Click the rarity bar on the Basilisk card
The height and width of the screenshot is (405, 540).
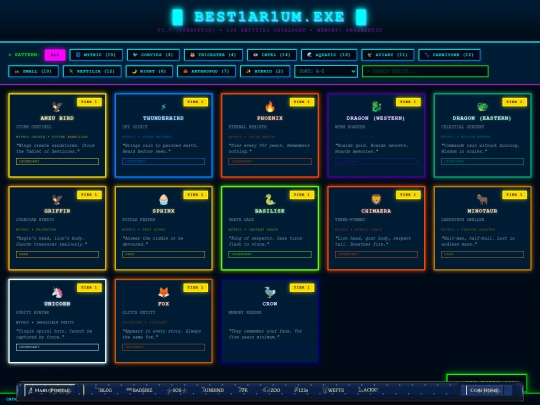(x=270, y=254)
